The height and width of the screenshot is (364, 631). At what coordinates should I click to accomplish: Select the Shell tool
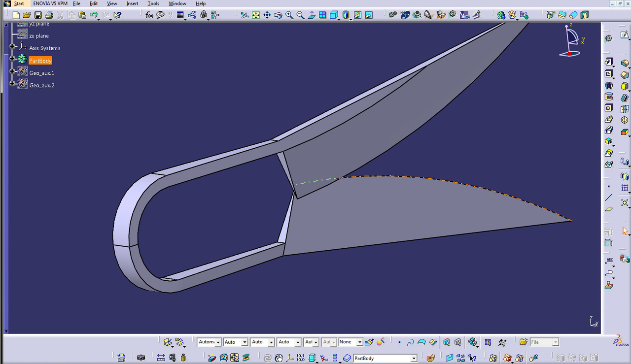tap(625, 98)
